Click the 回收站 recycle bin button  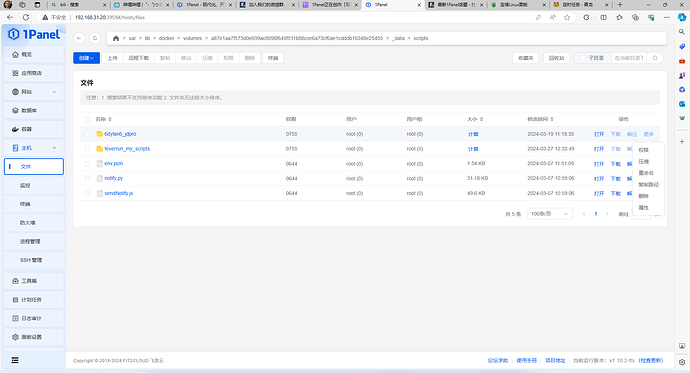click(556, 58)
